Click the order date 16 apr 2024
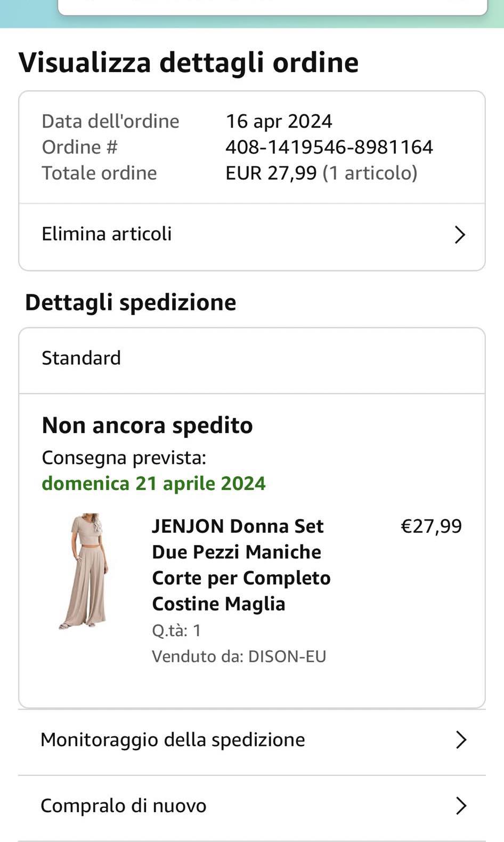 point(279,122)
